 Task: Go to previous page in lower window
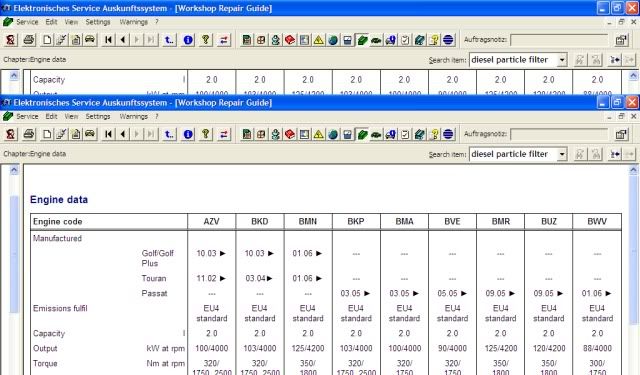click(x=123, y=134)
